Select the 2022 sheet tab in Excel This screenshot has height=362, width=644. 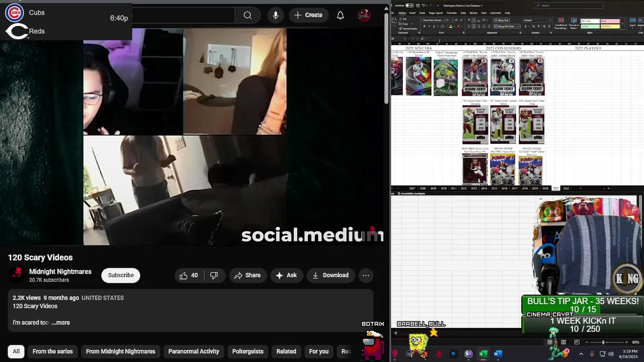[566, 188]
